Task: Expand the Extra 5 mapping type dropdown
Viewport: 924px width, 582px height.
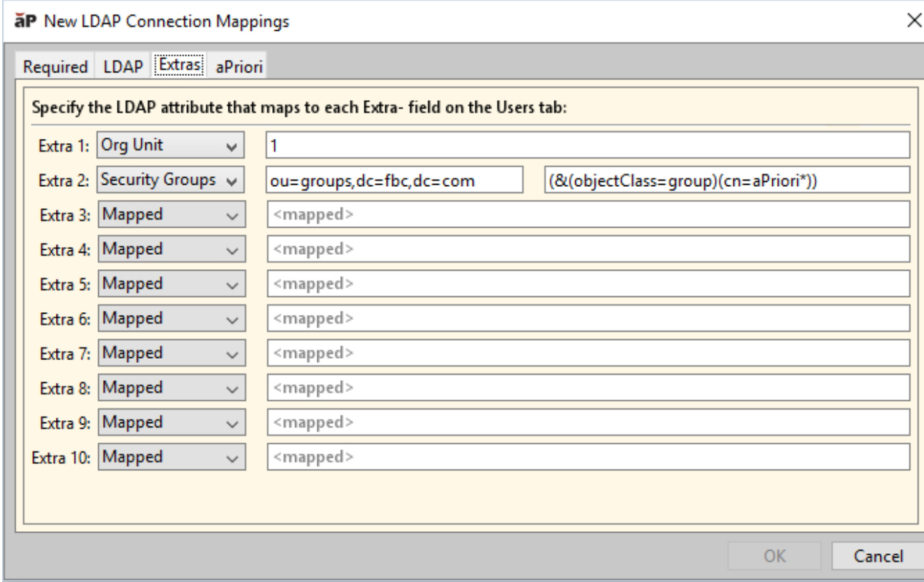Action: (170, 283)
